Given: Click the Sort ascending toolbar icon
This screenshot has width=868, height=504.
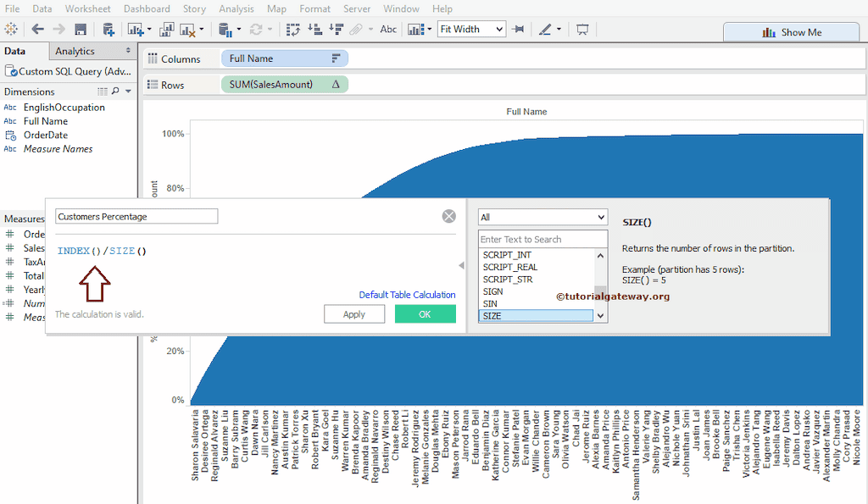Looking at the screenshot, I should (314, 30).
